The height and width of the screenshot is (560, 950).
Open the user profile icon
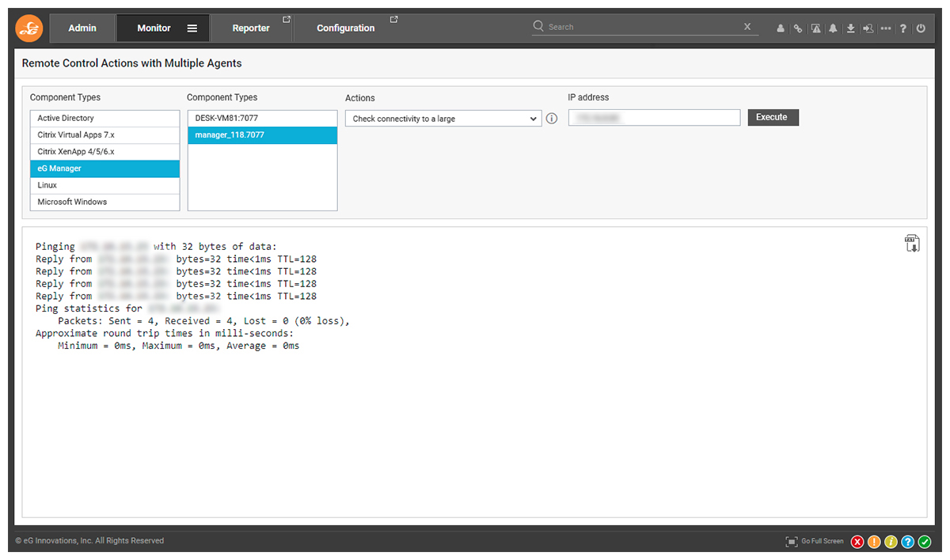pyautogui.click(x=781, y=28)
